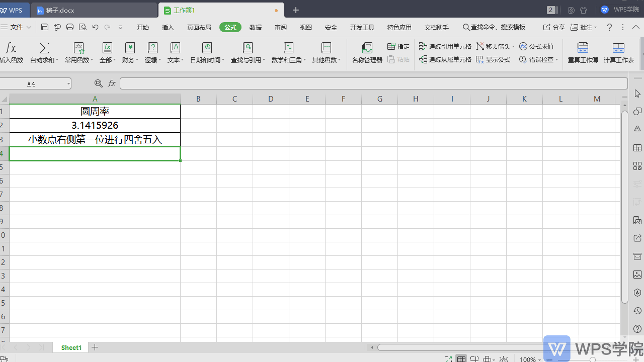Image resolution: width=644 pixels, height=362 pixels.
Task: Click the Undo arrow icon
Action: pos(95,27)
